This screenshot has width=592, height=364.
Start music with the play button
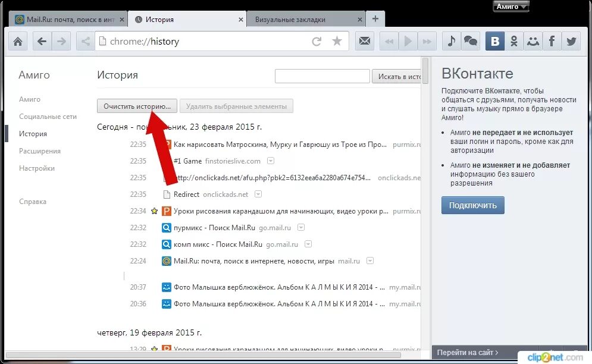click(x=408, y=41)
